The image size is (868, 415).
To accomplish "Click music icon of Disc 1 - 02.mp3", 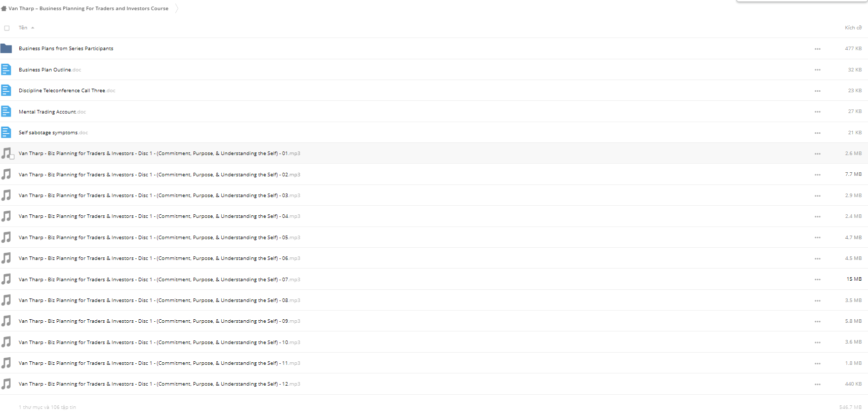I will click(x=6, y=174).
